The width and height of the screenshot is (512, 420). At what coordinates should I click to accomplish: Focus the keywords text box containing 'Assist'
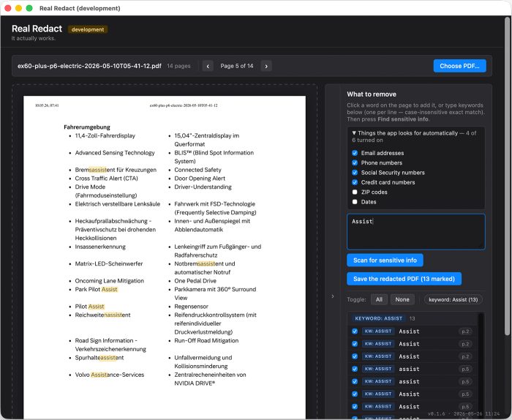(415, 231)
